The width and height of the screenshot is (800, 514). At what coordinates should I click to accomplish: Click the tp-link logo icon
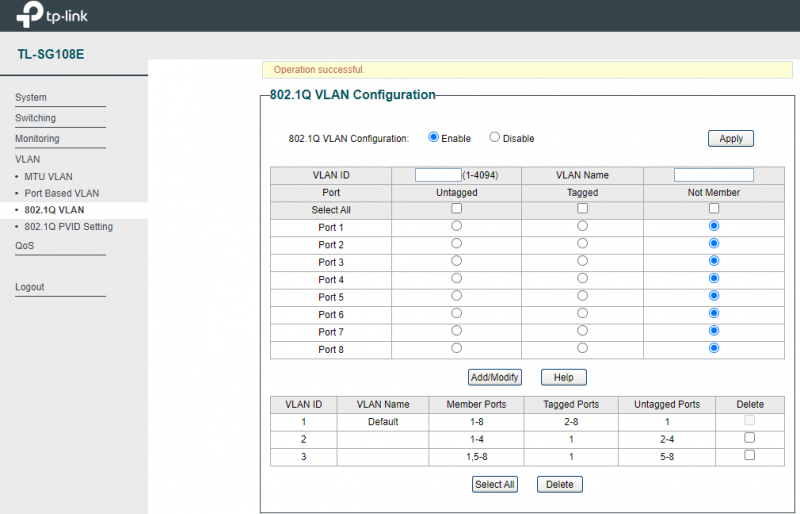click(31, 16)
